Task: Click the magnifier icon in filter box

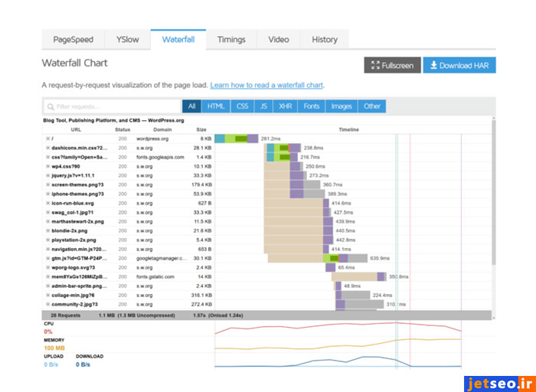Action: point(50,107)
